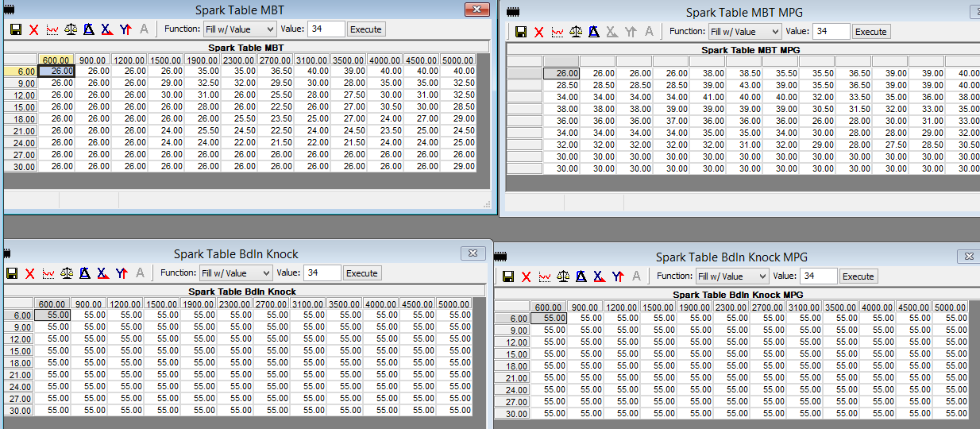Select the 5000.00 column header in Spark Table MBT
980x429 pixels.
click(x=458, y=60)
